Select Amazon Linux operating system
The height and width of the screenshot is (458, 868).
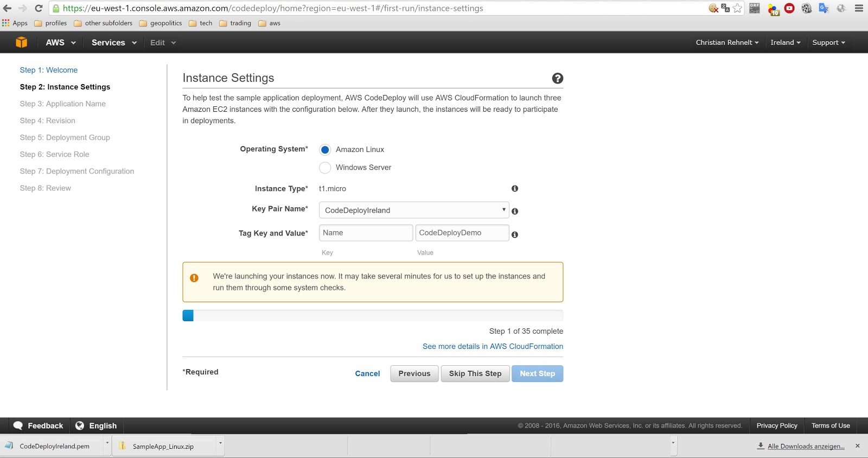tap(325, 150)
